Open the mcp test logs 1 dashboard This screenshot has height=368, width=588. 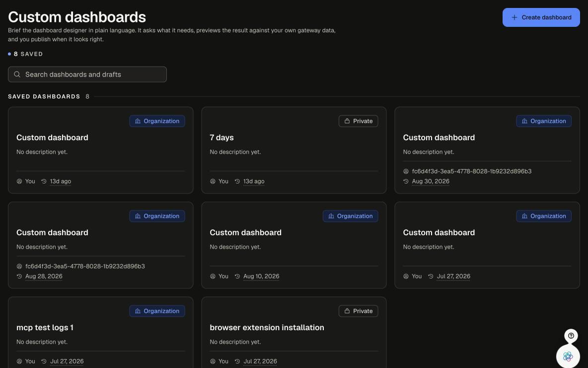45,327
